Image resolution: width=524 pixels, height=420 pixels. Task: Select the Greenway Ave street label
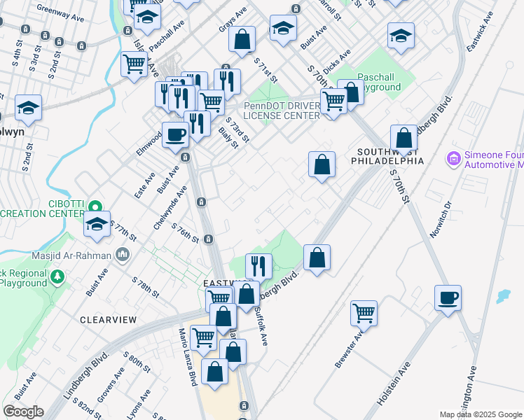point(60,13)
